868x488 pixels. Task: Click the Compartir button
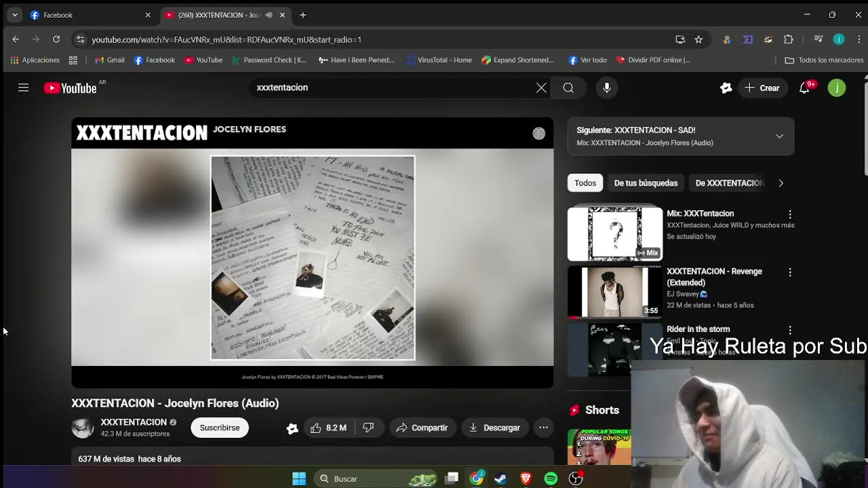pyautogui.click(x=422, y=428)
